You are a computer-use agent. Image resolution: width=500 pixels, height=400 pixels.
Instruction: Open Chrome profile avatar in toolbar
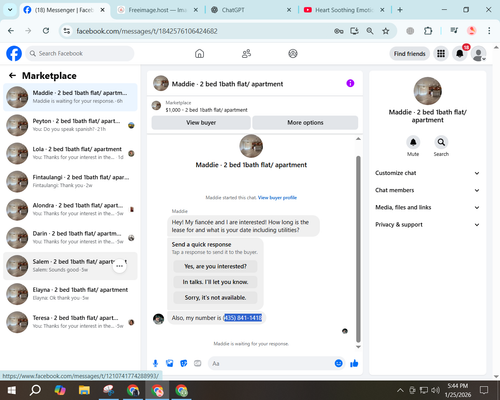(471, 31)
